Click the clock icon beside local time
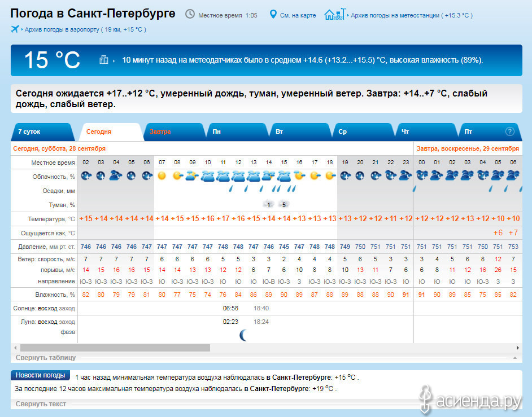The height and width of the screenshot is (417, 532). tap(190, 14)
